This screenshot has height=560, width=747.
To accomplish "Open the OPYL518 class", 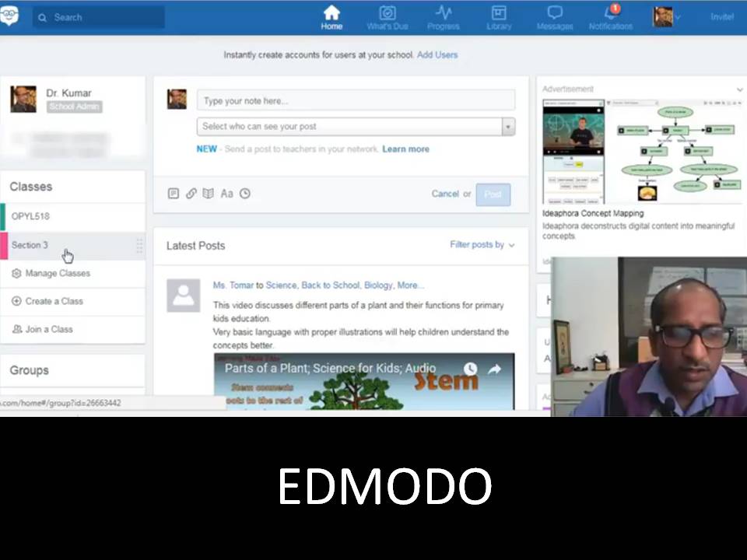I will coord(73,217).
